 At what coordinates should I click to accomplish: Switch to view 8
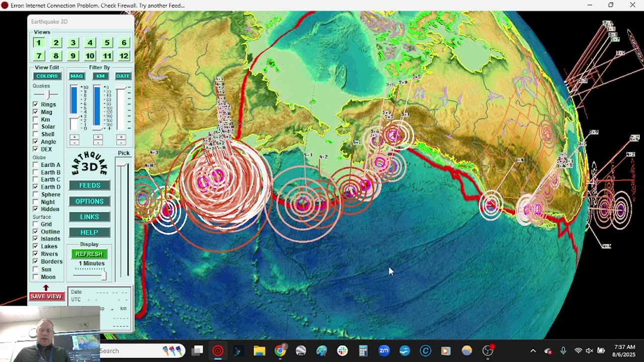56,56
